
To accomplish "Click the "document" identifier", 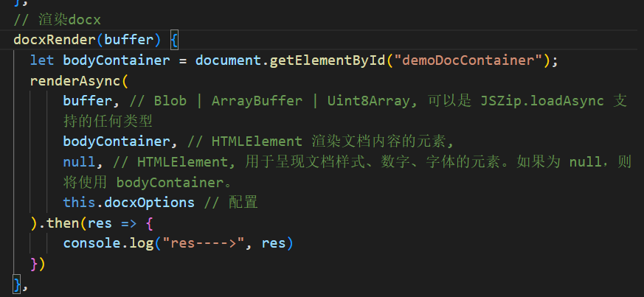I will pyautogui.click(x=228, y=60).
